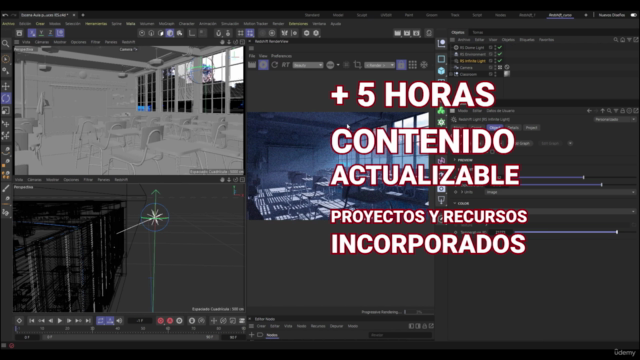Collapse the COLOR section

(455, 203)
